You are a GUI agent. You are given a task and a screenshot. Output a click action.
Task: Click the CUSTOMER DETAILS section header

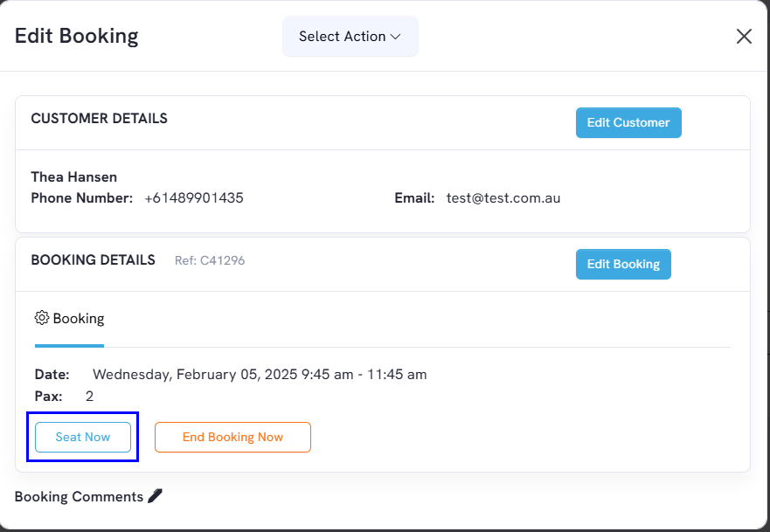(x=99, y=118)
